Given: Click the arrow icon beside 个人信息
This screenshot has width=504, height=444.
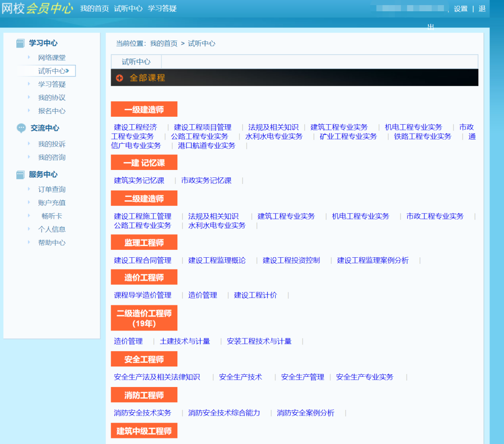Looking at the screenshot, I should coord(29,229).
